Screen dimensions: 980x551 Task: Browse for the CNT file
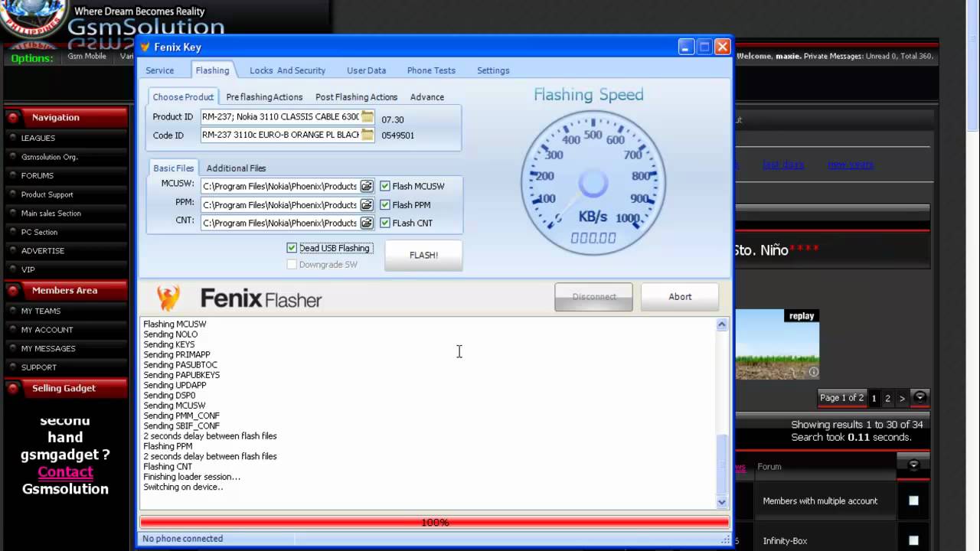367,223
